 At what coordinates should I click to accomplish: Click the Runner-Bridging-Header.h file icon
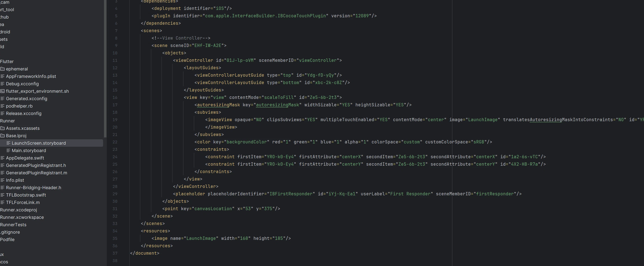coord(2,188)
